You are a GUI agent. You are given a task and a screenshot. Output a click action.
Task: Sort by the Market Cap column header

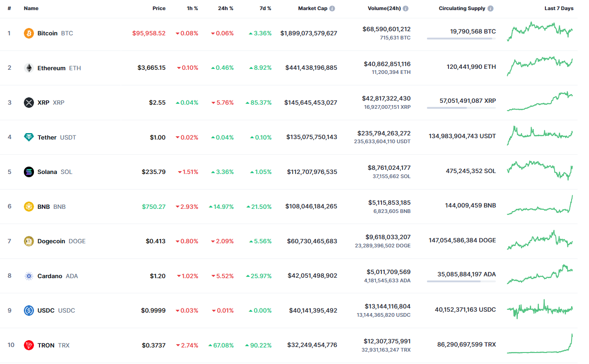coord(313,9)
